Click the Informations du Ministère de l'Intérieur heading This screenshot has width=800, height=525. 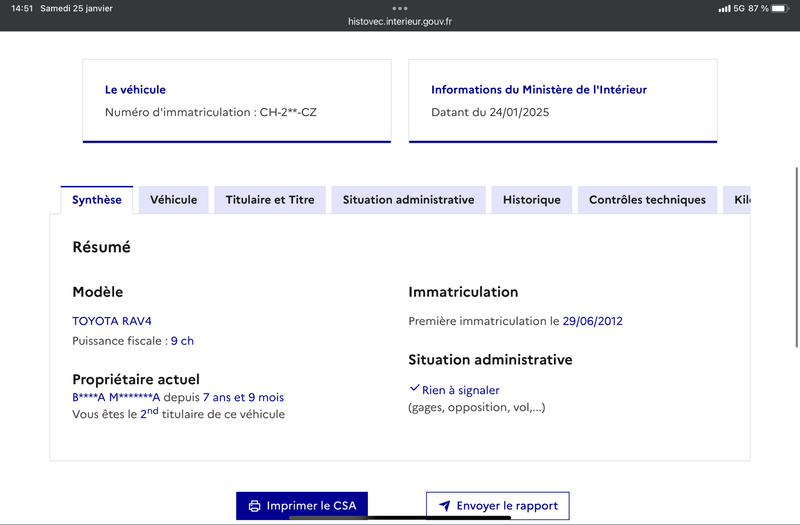(x=539, y=90)
